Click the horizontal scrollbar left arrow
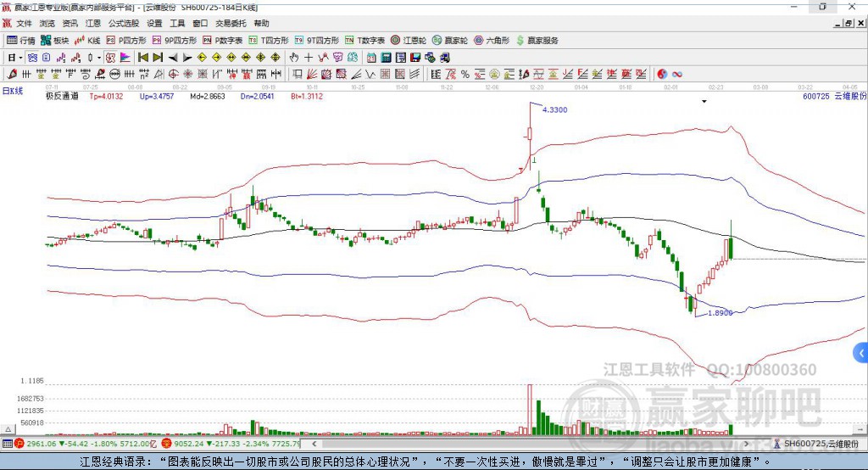Screen dimensions: 868x470 click(x=314, y=444)
